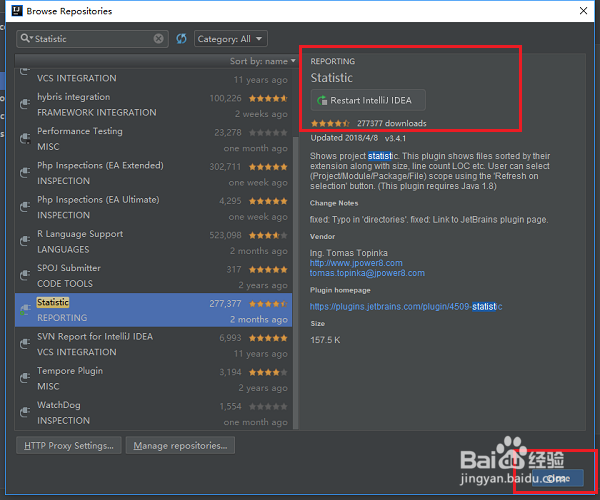The image size is (600, 500).
Task: Click Manage repositories button
Action: (180, 446)
